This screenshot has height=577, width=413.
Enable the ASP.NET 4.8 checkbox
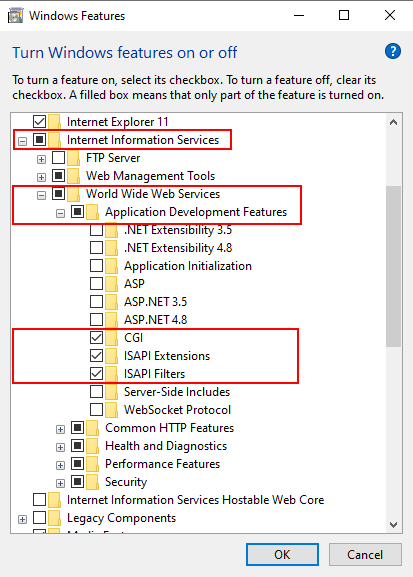96,319
